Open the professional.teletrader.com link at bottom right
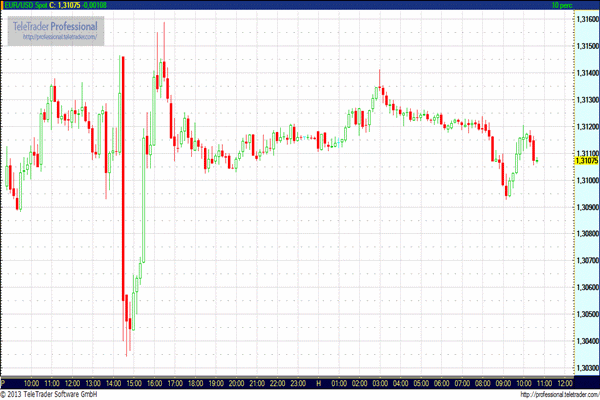This screenshot has width=600, height=400. [560, 394]
